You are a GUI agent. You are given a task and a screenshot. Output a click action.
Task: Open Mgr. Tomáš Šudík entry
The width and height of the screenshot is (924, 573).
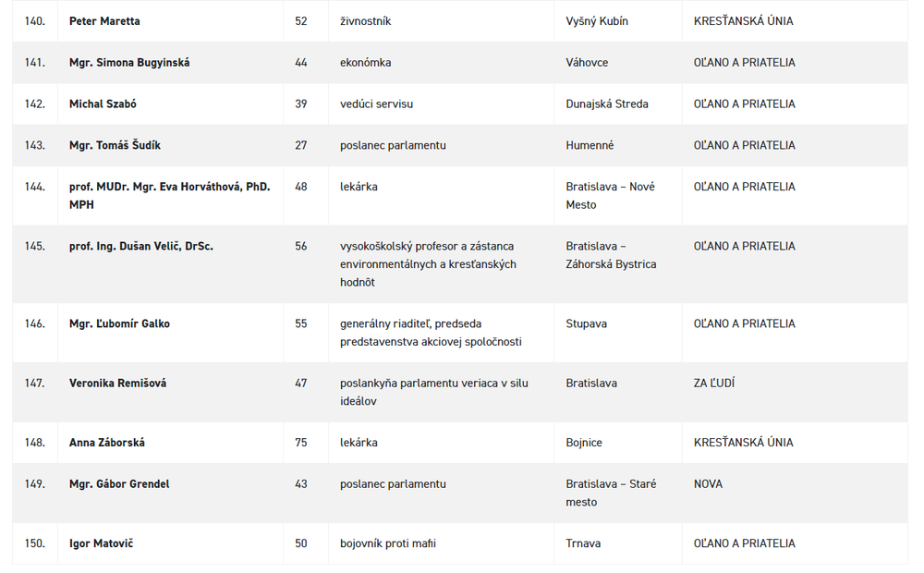coord(115,145)
